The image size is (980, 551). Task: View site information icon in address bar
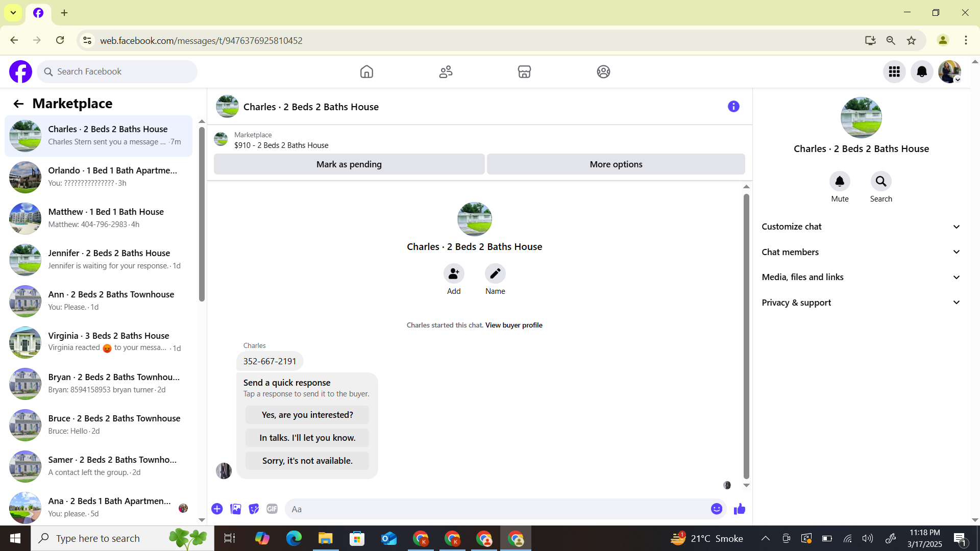[x=87, y=40]
